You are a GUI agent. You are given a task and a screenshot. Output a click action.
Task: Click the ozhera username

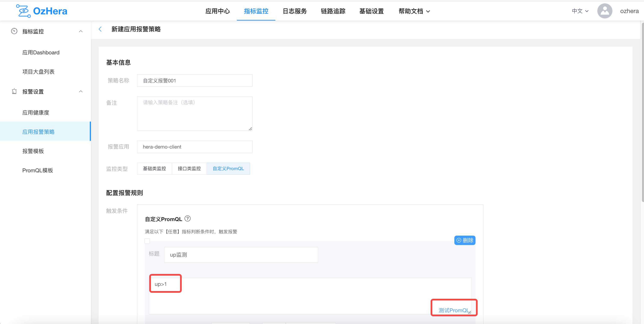(x=629, y=11)
